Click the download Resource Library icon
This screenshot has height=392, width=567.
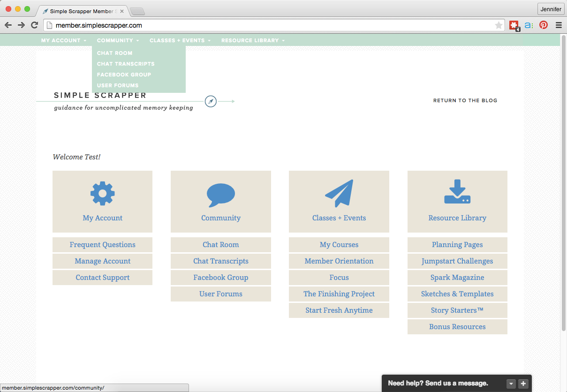pos(457,192)
